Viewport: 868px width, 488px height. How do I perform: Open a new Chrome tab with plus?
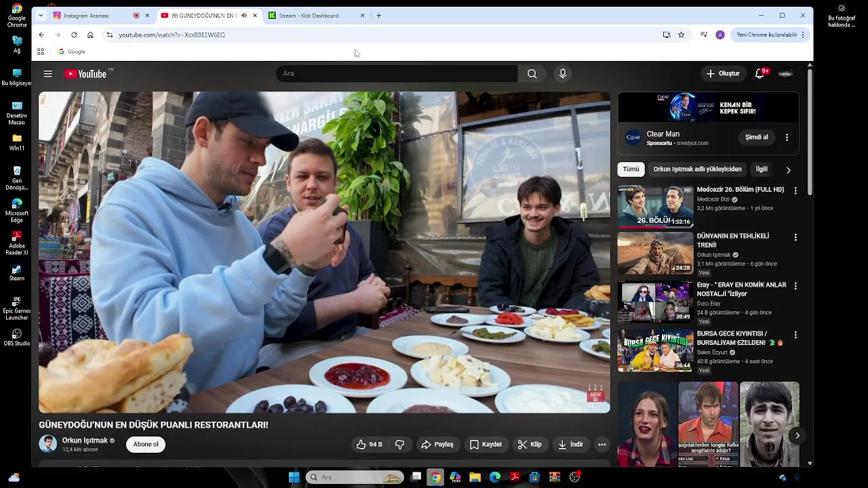[x=378, y=16]
